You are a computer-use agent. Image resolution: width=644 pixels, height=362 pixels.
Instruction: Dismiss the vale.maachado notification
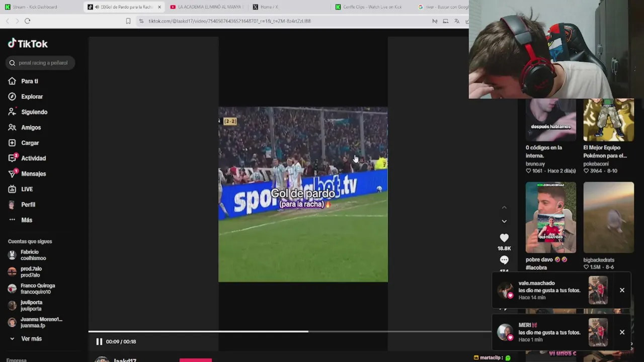(x=622, y=290)
